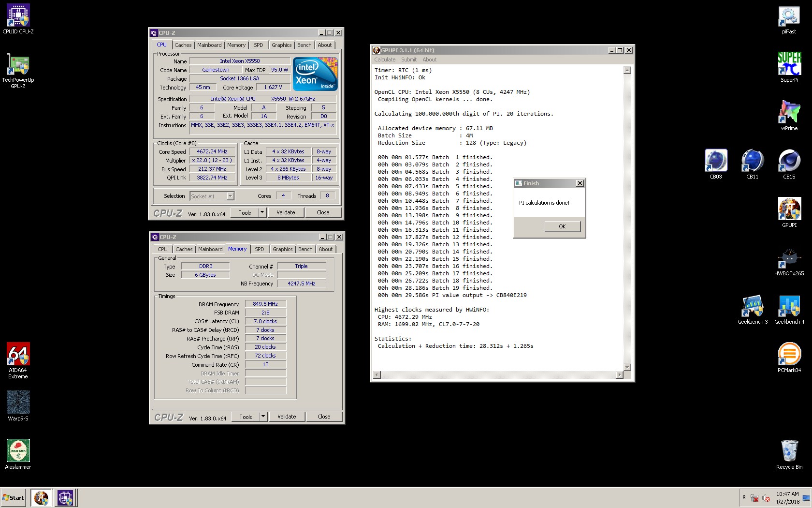The width and height of the screenshot is (812, 508).
Task: Launch Geekbench 3 from the desktop
Action: point(752,310)
